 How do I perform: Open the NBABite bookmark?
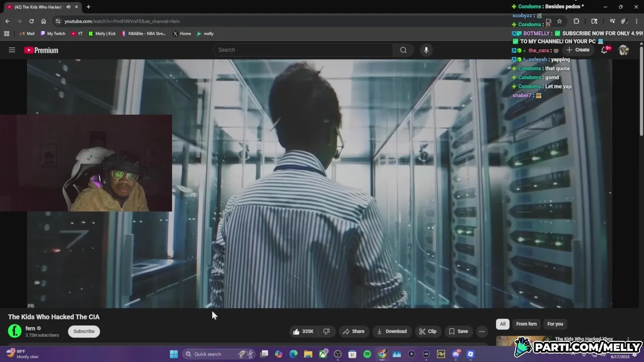[x=143, y=34]
